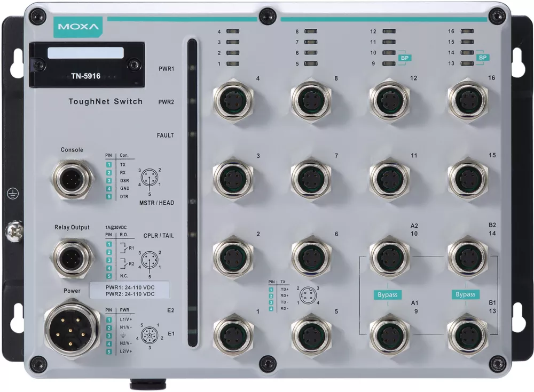This screenshot has height=392, width=534.
Task: Click the LED indicator for port 12
Action: point(389,31)
